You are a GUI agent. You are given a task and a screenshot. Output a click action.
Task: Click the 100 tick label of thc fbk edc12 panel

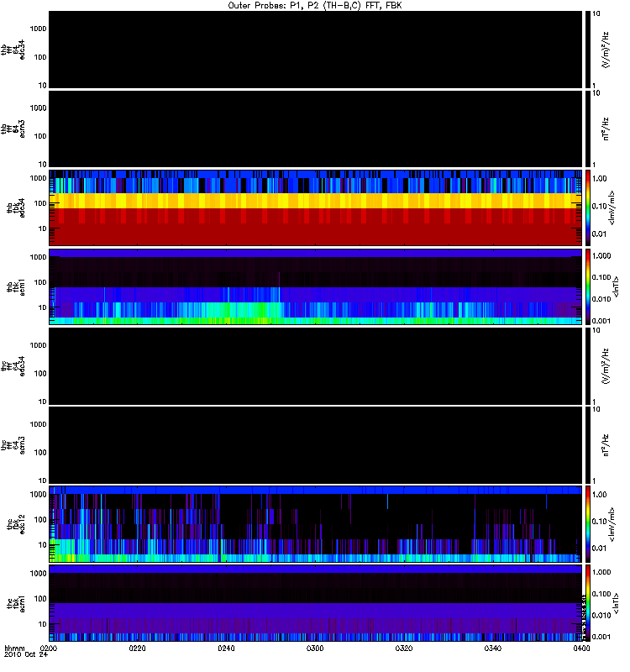pos(39,519)
